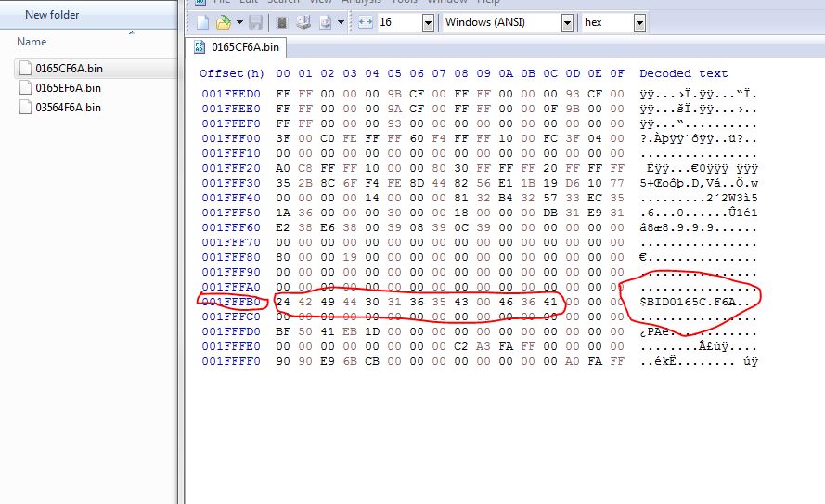Screen dimensions: 825x504
Task: Click the icon beside 0165EF6A.bin in the folder list
Action: [25, 88]
